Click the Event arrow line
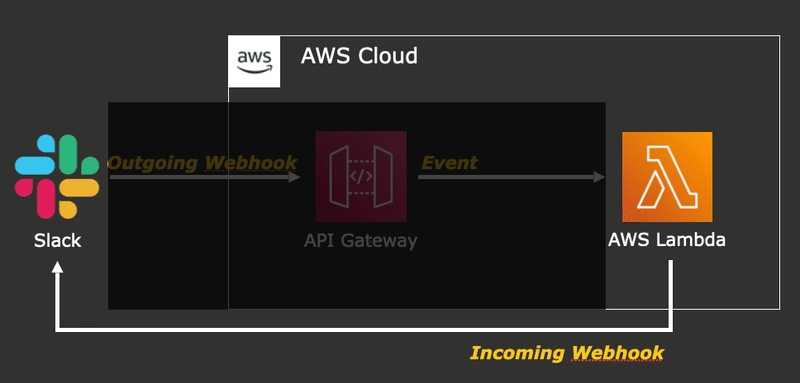This screenshot has width=800, height=383. point(511,177)
